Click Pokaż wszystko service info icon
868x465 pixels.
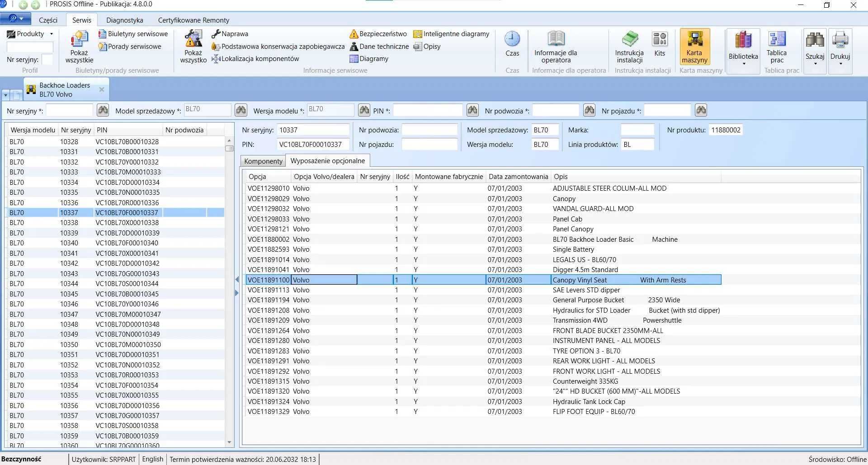(193, 47)
